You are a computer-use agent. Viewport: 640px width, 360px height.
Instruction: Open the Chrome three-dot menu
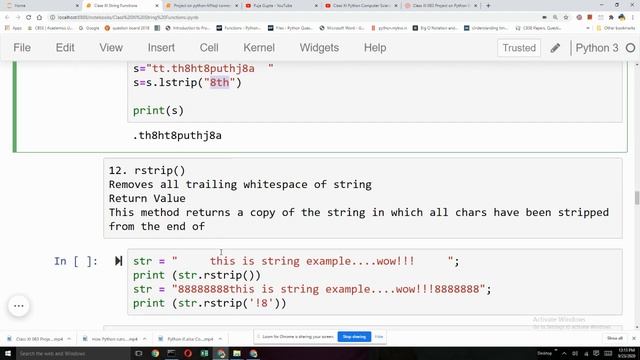(x=633, y=18)
